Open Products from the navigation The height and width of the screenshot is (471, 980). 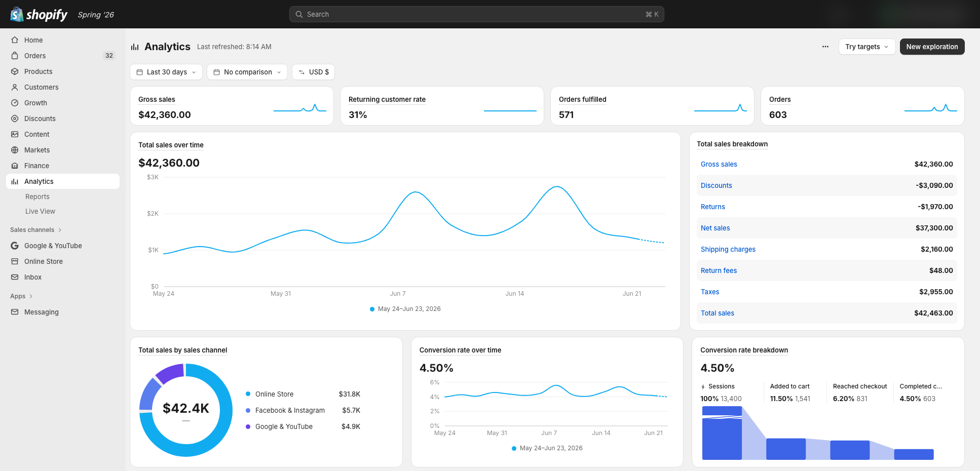coord(63,71)
